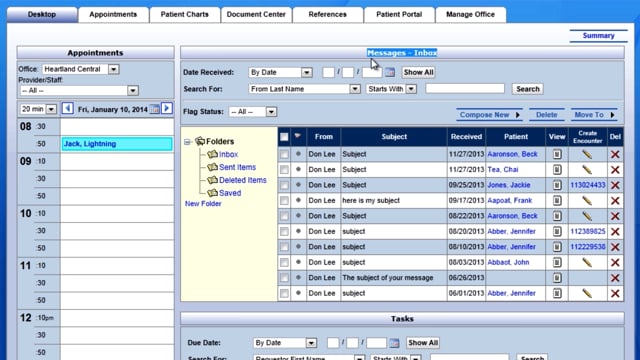View the 'here is my subject' message
This screenshot has height=360, width=640.
(557, 201)
